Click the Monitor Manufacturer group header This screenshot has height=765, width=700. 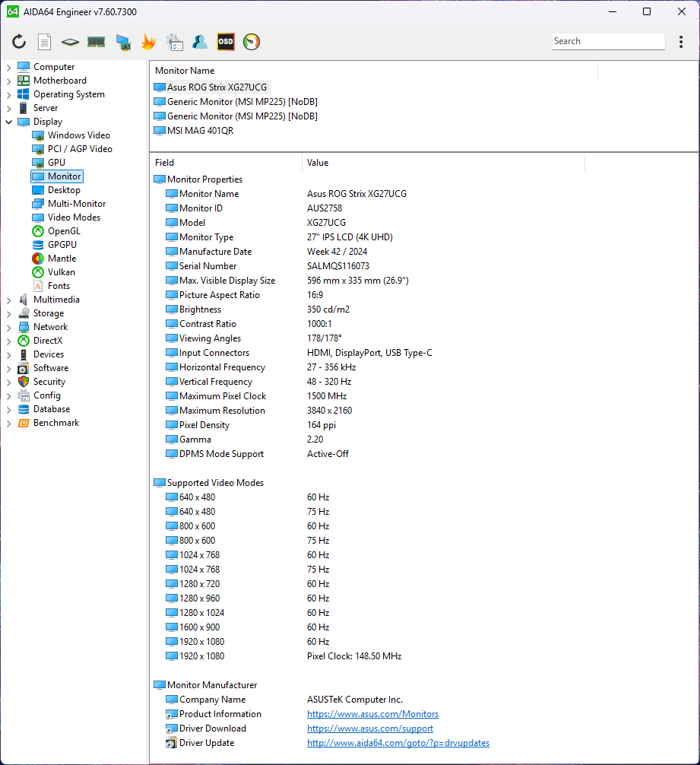click(205, 685)
